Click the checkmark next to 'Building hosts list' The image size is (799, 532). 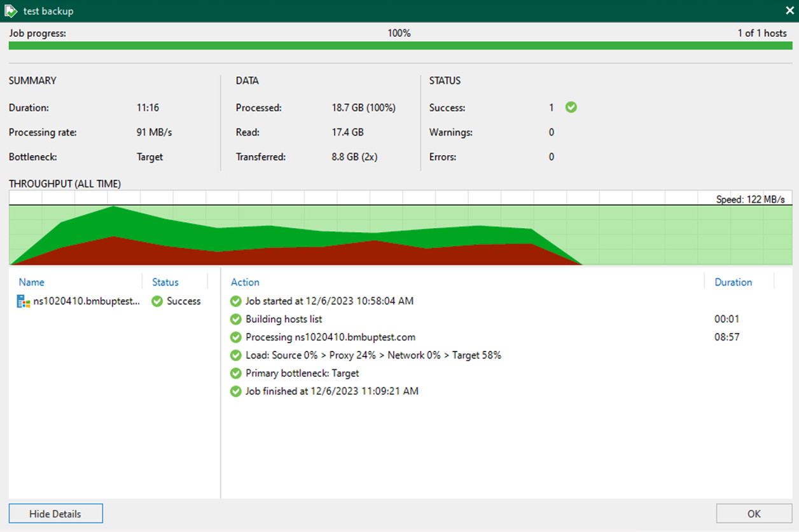tap(236, 319)
